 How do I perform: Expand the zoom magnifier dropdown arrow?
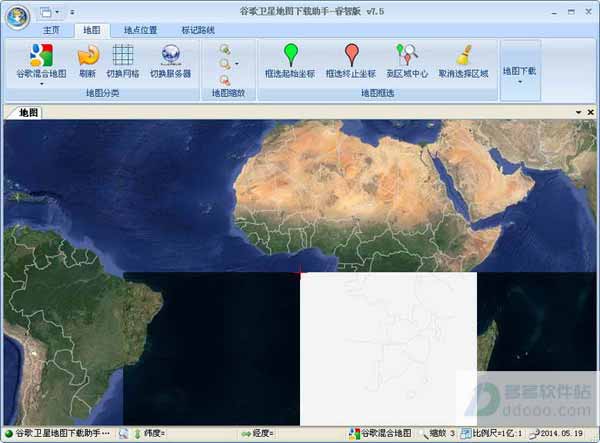tap(237, 64)
